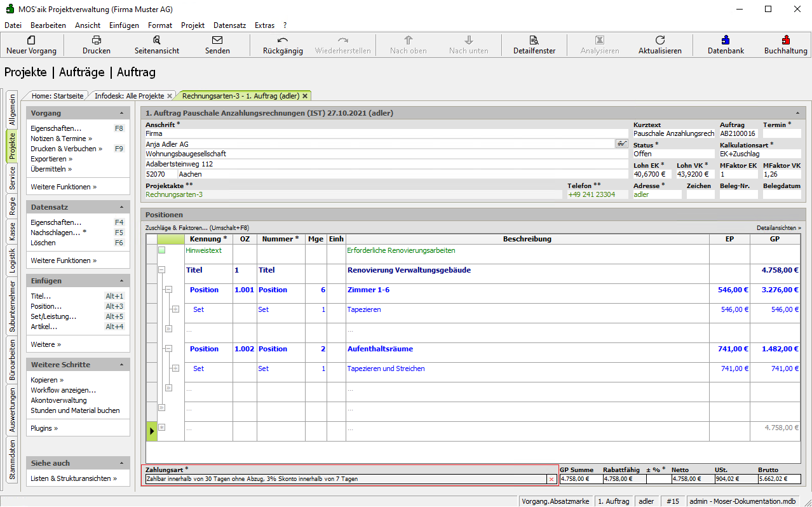Viewport: 812px width, 507px height.
Task: Toggle the green Hinweistext row checkbox
Action: 161,250
